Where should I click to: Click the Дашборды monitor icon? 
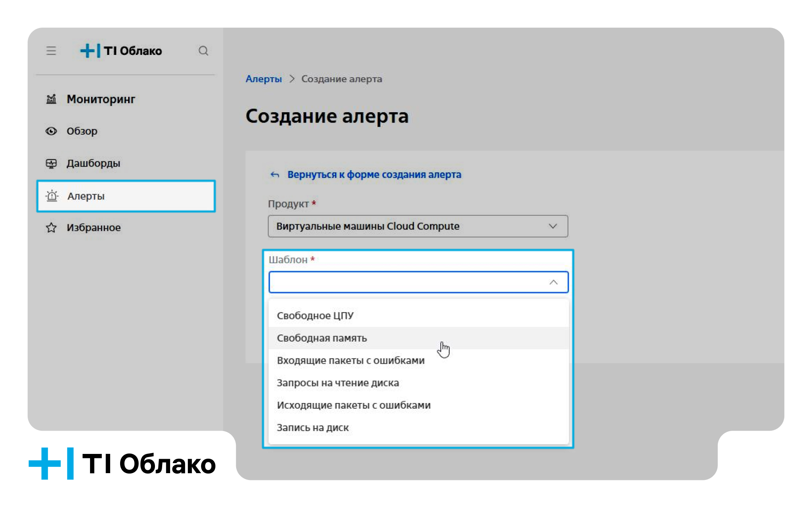click(51, 163)
